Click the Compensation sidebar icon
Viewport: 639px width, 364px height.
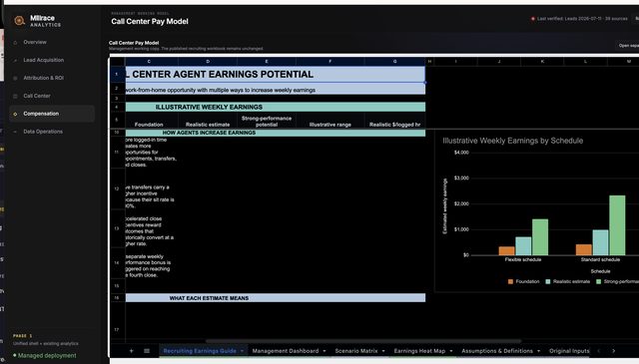coord(16,114)
